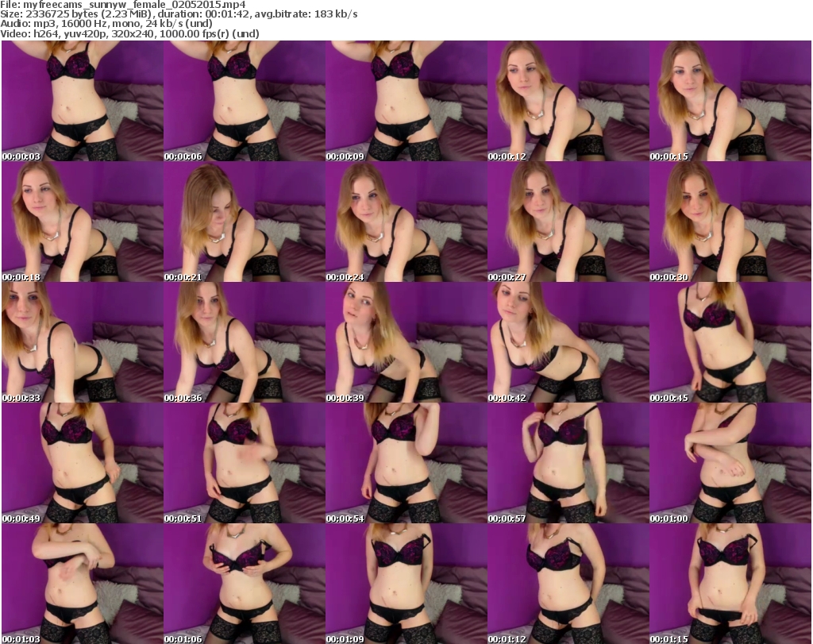Select the thumbnail stamped 00:00:12
Viewport: 813px width, 644px height.
point(568,101)
